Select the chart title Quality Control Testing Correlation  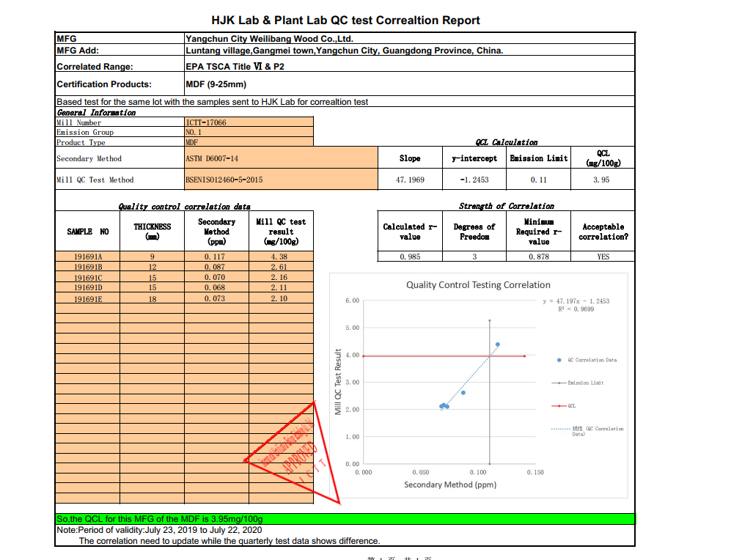pos(478,284)
